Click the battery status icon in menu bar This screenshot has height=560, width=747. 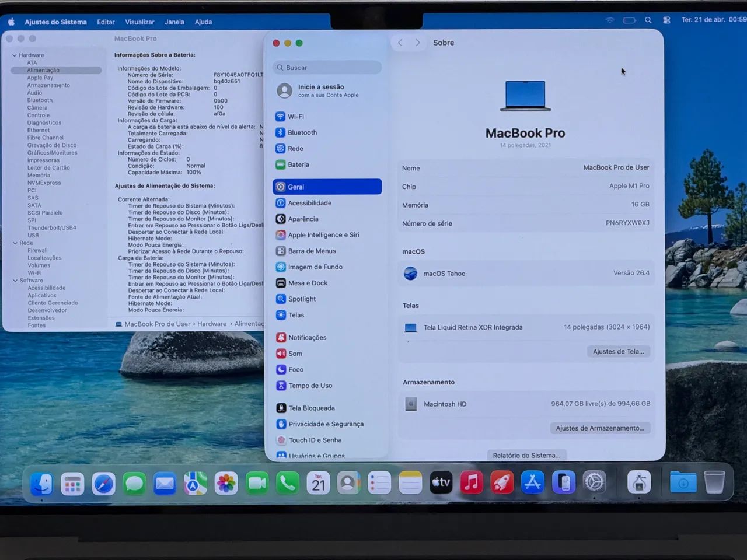pyautogui.click(x=629, y=20)
